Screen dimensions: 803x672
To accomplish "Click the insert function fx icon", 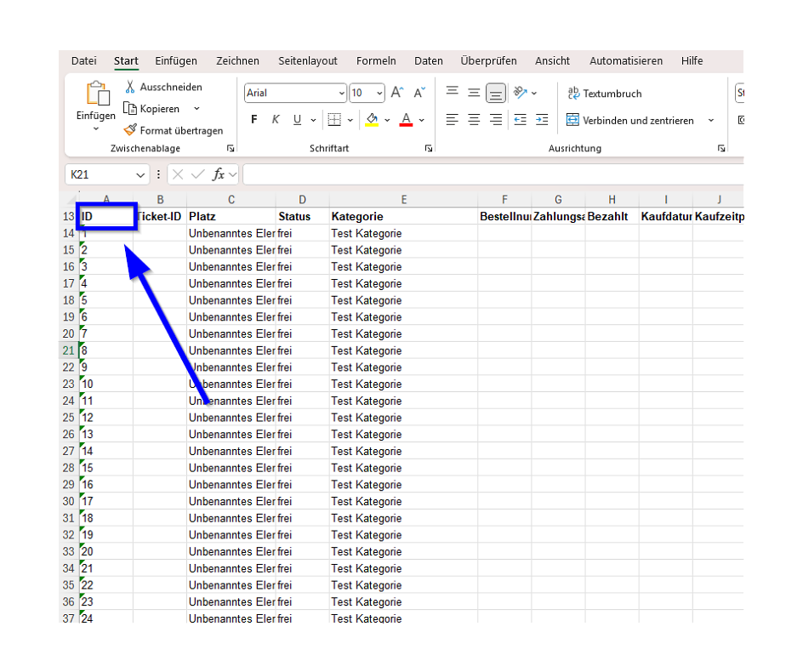I will (219, 174).
